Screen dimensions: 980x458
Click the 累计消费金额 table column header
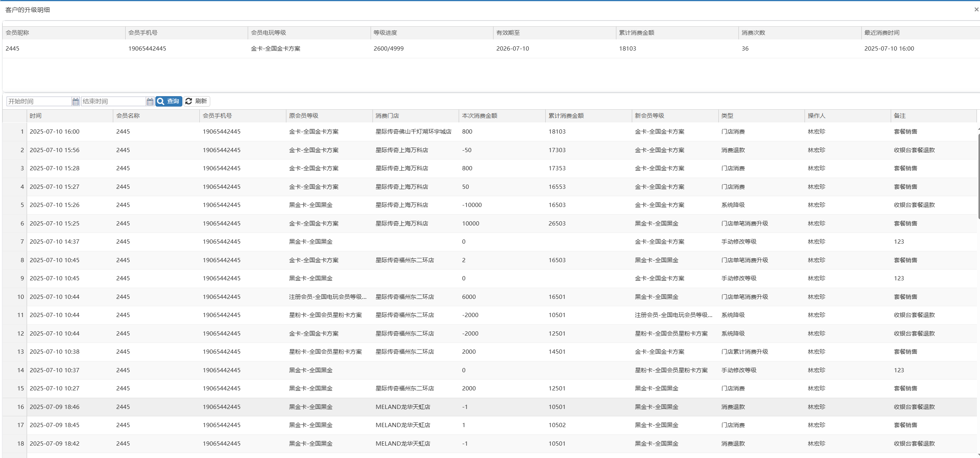[x=566, y=116]
